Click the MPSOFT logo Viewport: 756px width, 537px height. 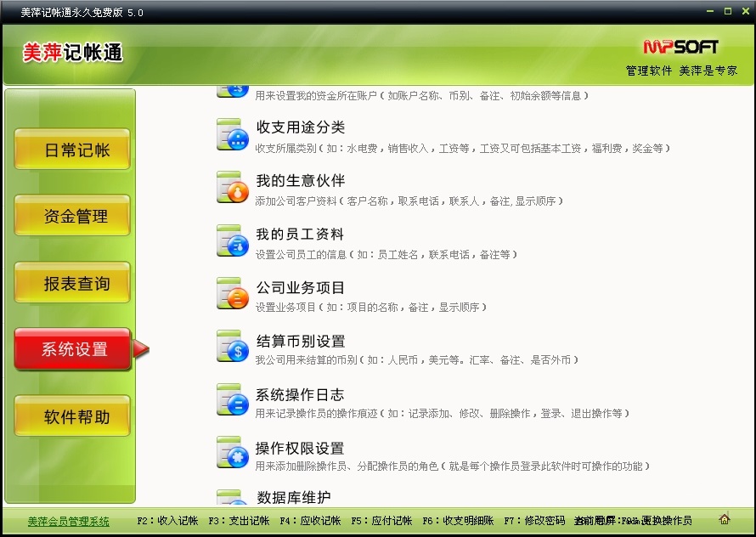[x=680, y=47]
